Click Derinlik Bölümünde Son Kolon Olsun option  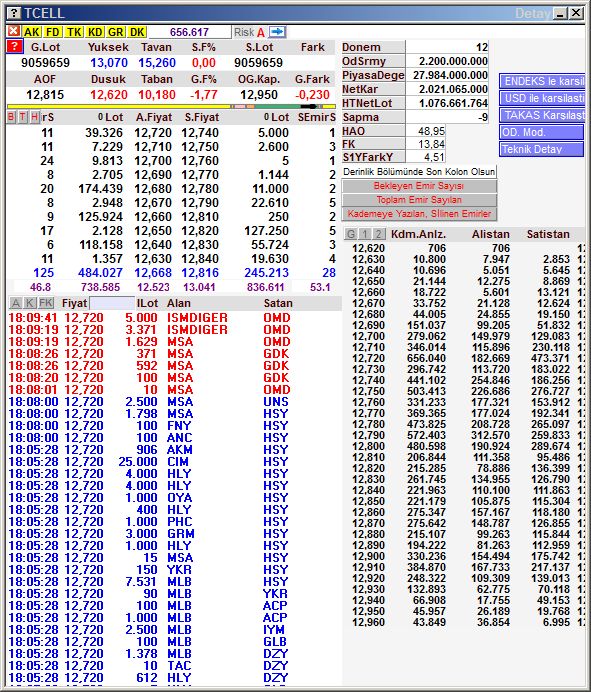(419, 172)
